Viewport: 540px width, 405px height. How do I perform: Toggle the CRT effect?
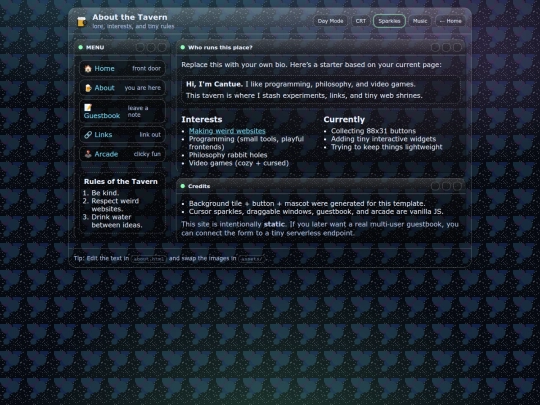point(361,21)
